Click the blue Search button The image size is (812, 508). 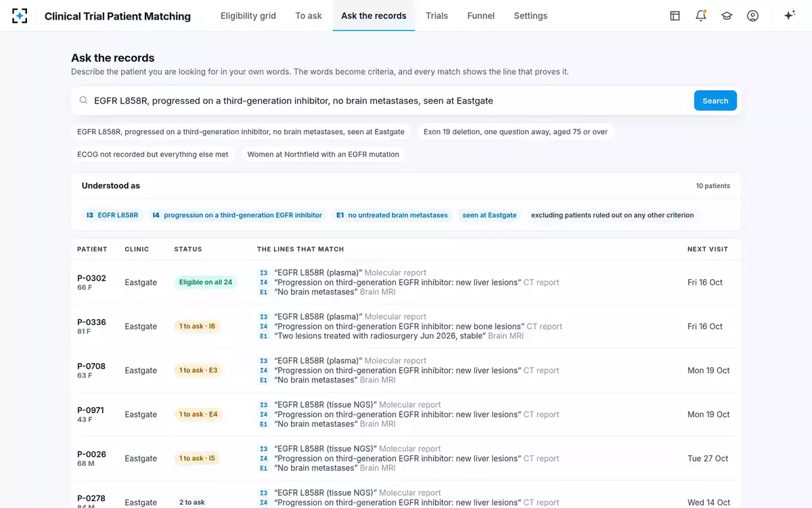(715, 101)
